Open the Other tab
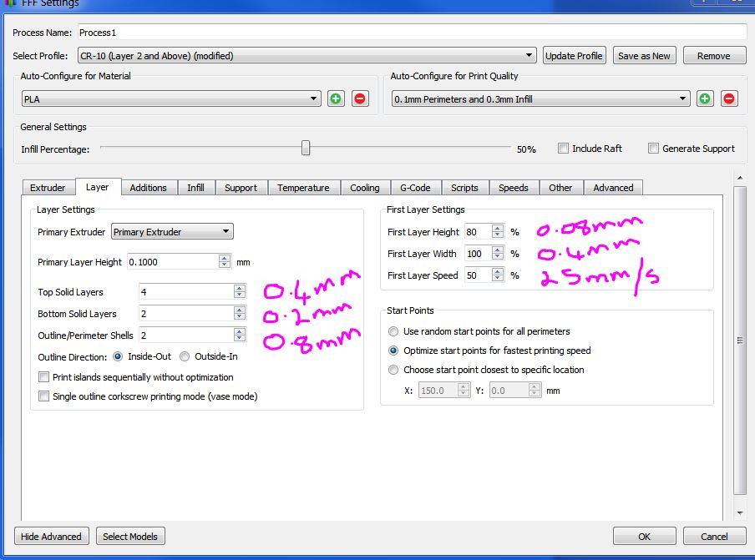Viewport: 755px width, 560px height. click(561, 188)
